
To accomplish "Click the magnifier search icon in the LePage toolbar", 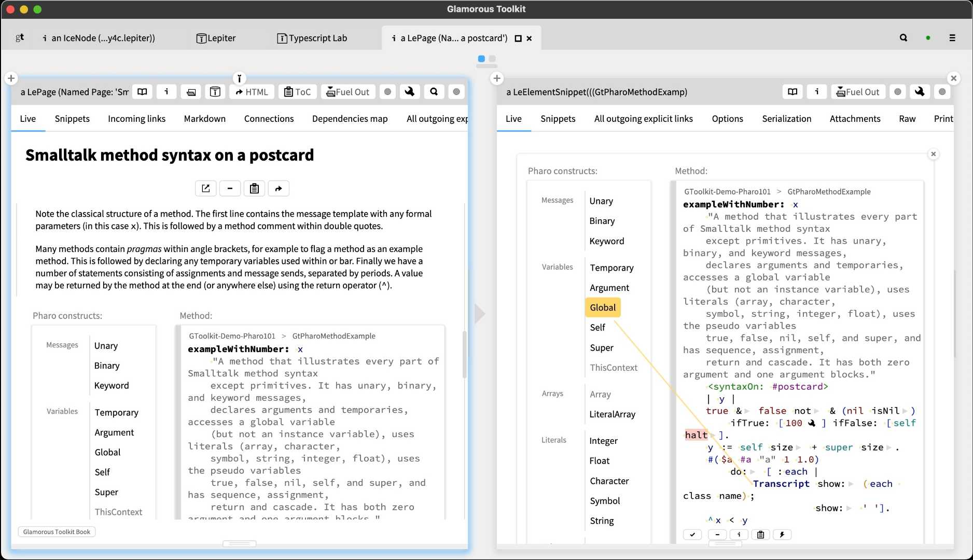I will point(434,92).
